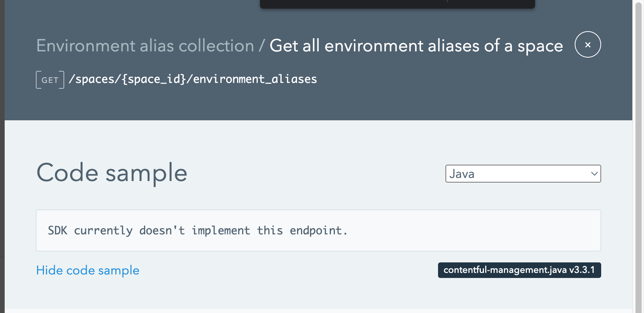This screenshot has width=644, height=313.
Task: Click the environment_aliases path segment
Action: (x=255, y=79)
